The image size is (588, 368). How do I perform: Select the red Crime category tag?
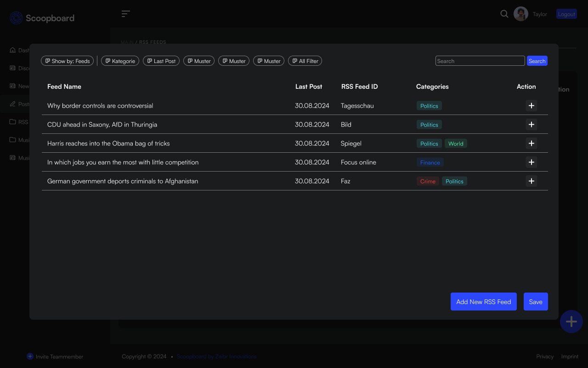pyautogui.click(x=428, y=181)
